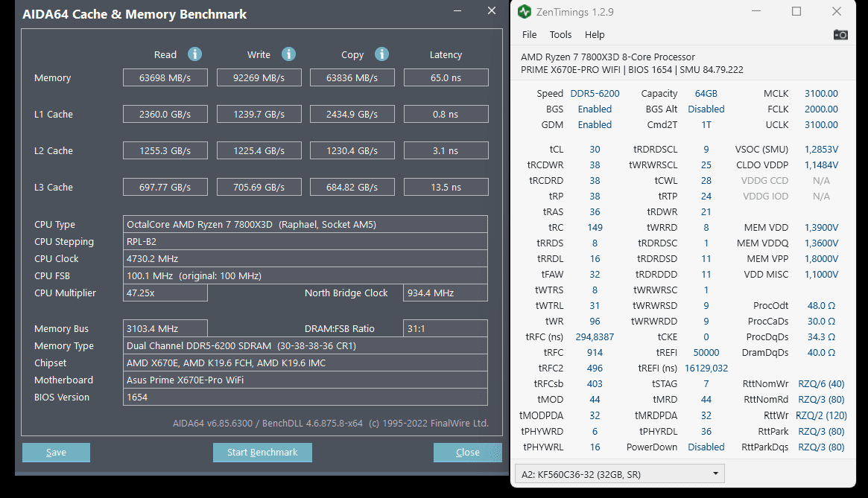Click the CPU Stepping field RPL-B2
Viewport: 868px width, 498px height.
[x=305, y=241]
